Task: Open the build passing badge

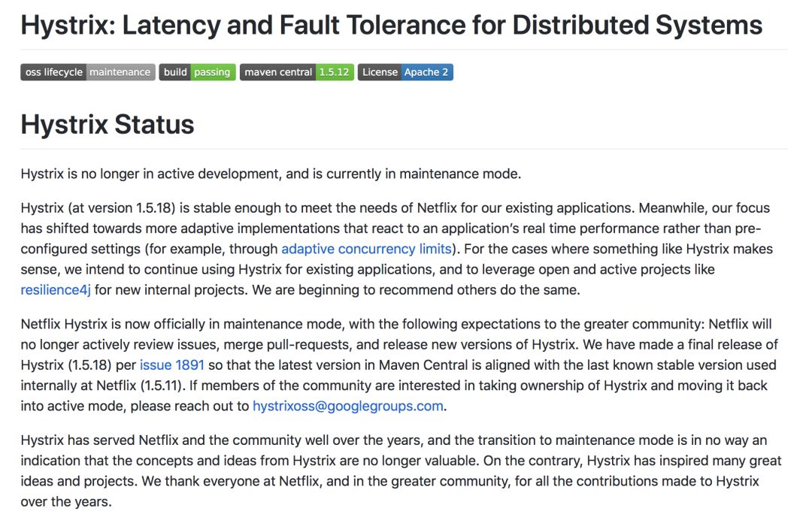Action: (197, 72)
